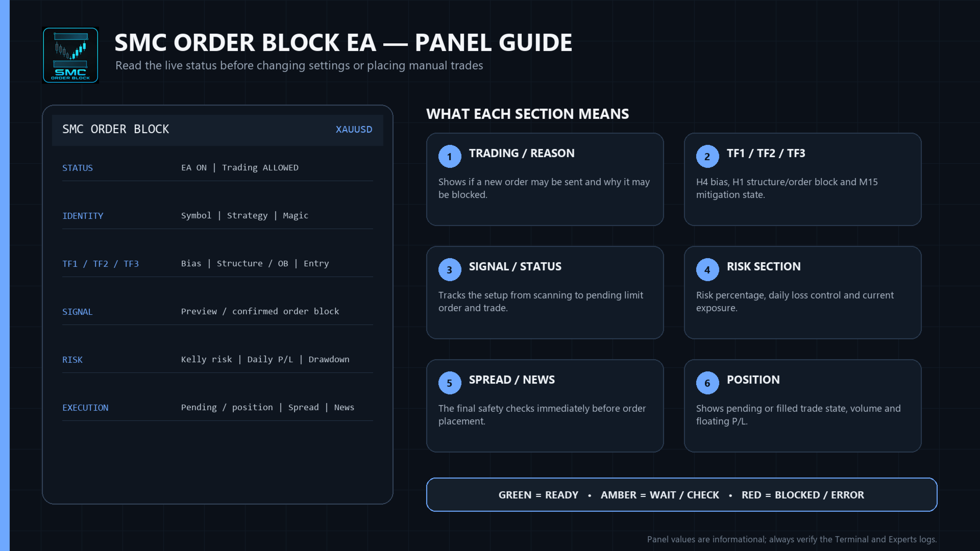The image size is (980, 551).
Task: Click the GREEN = READY legend item
Action: pos(538,495)
